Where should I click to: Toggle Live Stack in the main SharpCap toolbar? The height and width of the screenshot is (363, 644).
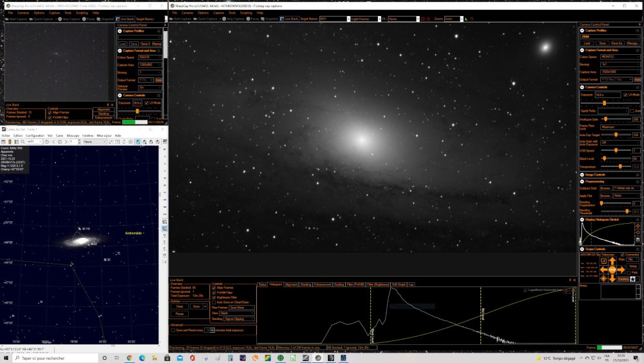coord(289,19)
